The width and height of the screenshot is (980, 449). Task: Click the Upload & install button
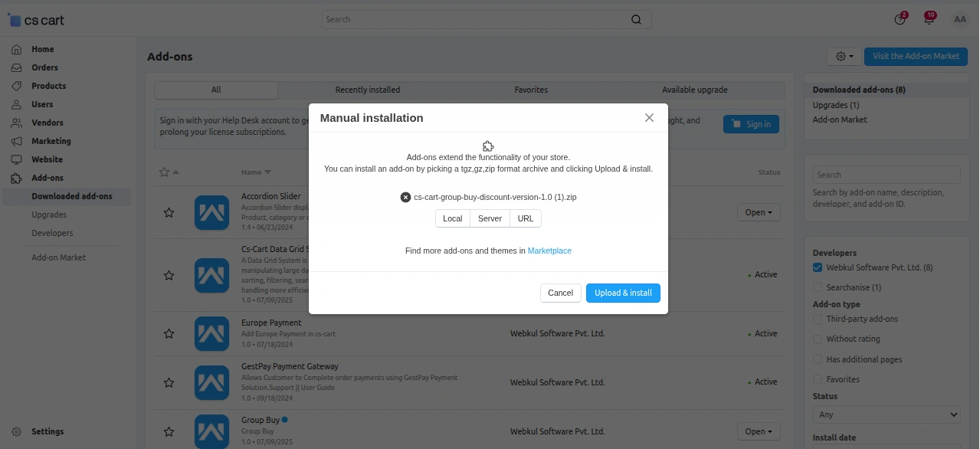point(623,293)
